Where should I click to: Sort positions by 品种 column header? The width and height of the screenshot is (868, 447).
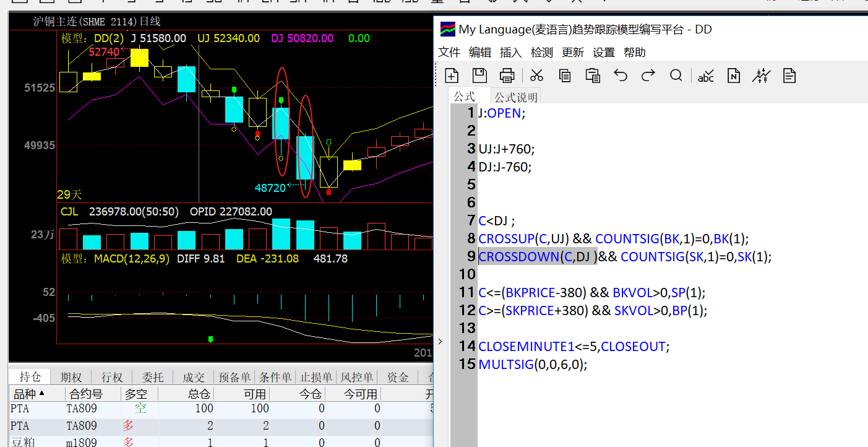(x=25, y=394)
